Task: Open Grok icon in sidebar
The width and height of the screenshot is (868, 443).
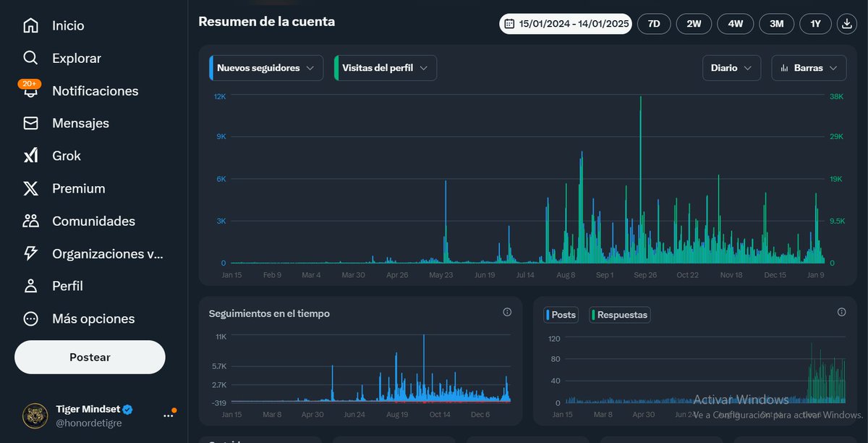Action: pyautogui.click(x=30, y=156)
